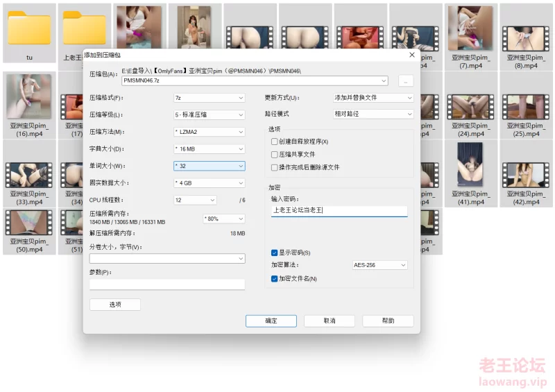Select the pim_(50).mp4 video file icon
The height and width of the screenshot is (392, 555).
[x=29, y=222]
